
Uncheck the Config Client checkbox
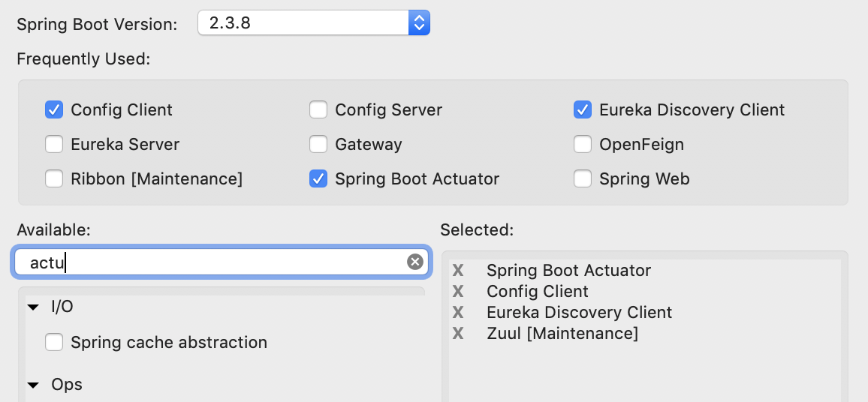point(54,109)
